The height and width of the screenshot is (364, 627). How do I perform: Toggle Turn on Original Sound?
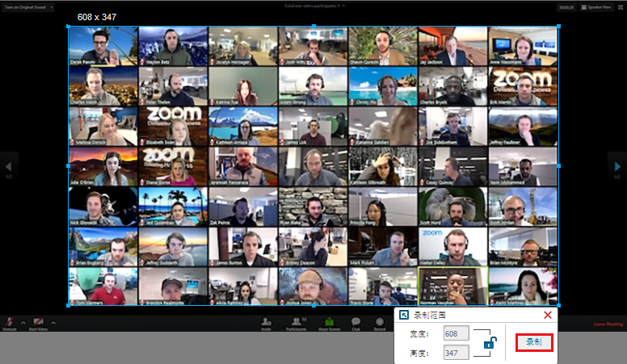25,7
